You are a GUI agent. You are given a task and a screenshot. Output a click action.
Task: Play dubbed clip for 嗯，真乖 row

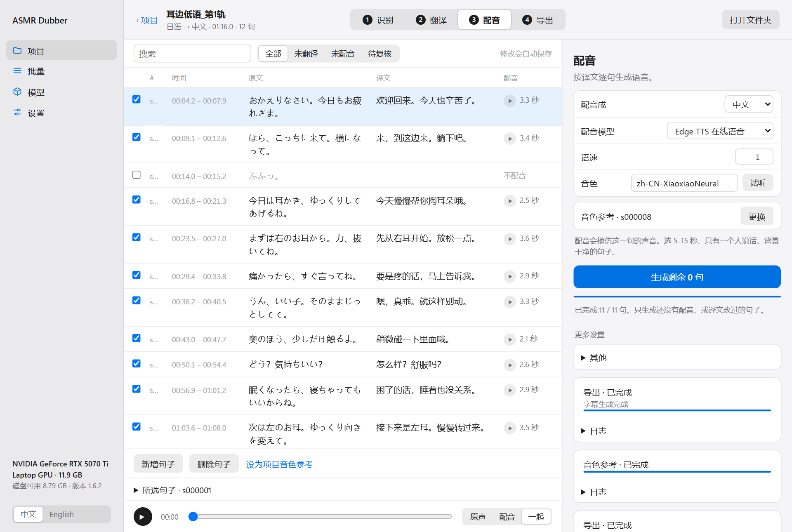tap(510, 302)
